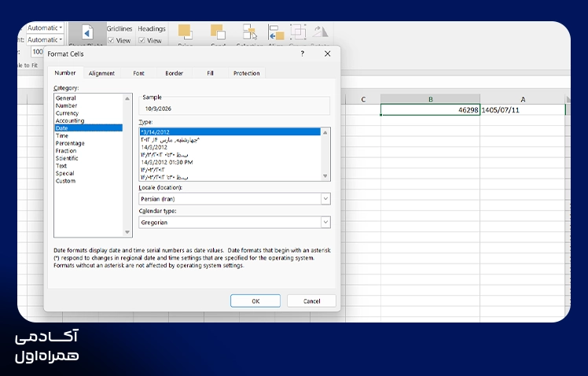The width and height of the screenshot is (588, 376).
Task: Select Custom category
Action: (x=89, y=181)
